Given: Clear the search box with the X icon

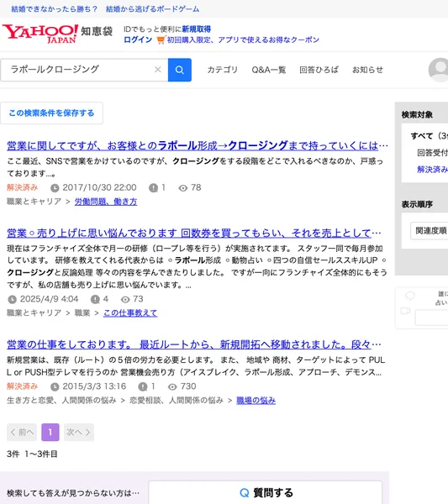Looking at the screenshot, I should coord(157,70).
